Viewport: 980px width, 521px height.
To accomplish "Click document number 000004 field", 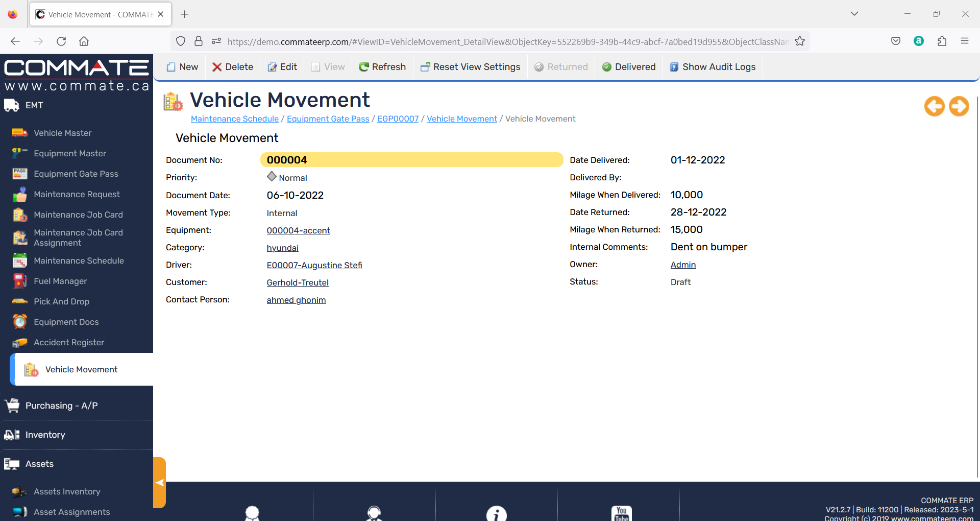I will [411, 160].
